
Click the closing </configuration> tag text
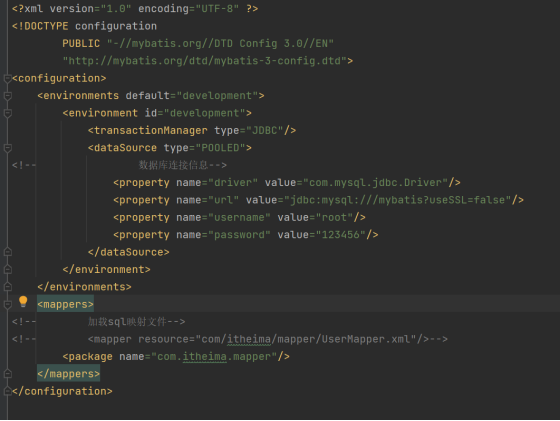click(x=62, y=391)
